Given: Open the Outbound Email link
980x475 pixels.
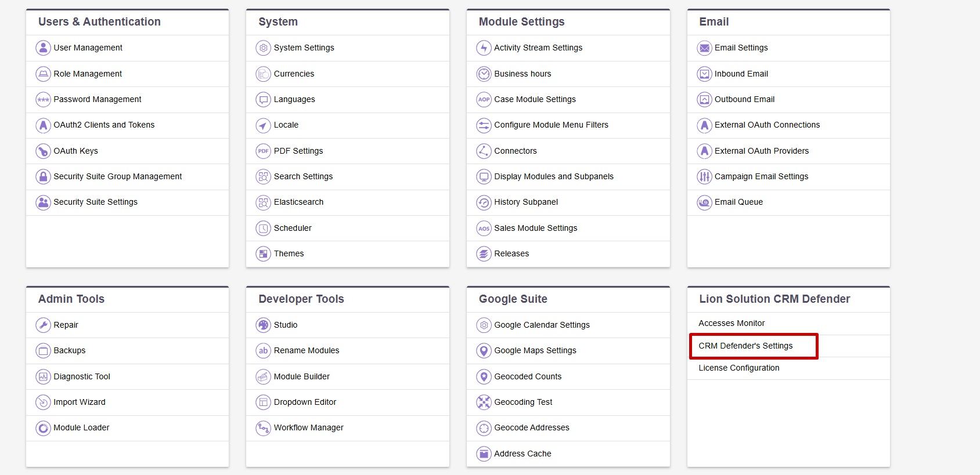Looking at the screenshot, I should click(744, 99).
